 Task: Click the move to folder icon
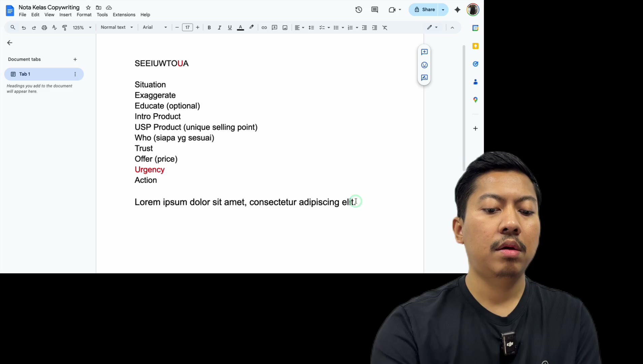[x=98, y=7]
